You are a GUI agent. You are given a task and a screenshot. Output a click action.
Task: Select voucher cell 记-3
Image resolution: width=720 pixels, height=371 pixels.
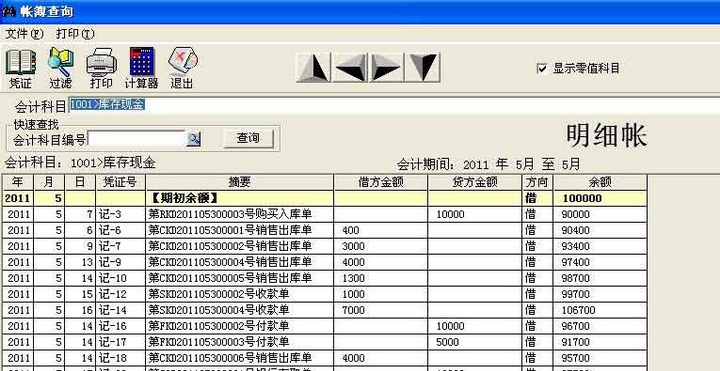point(120,214)
